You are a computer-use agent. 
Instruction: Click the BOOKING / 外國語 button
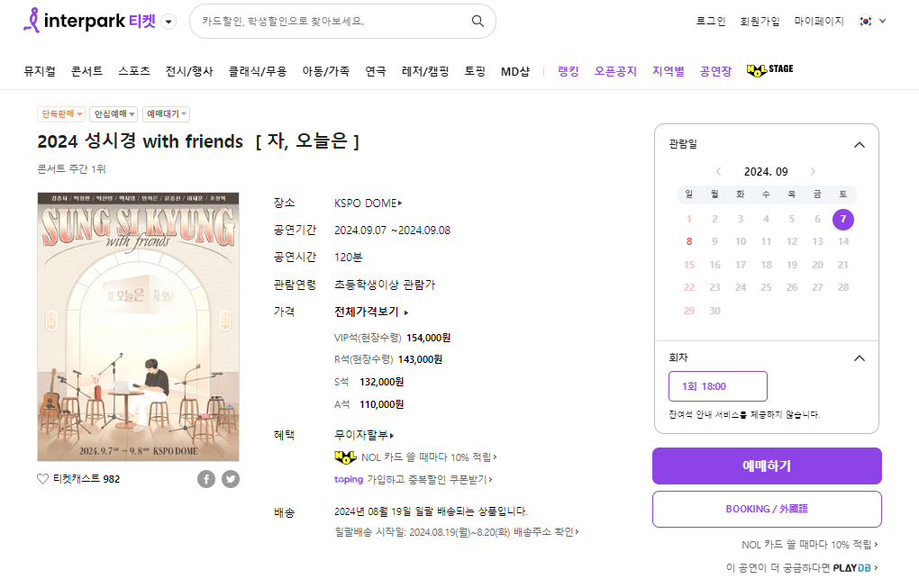(x=767, y=509)
